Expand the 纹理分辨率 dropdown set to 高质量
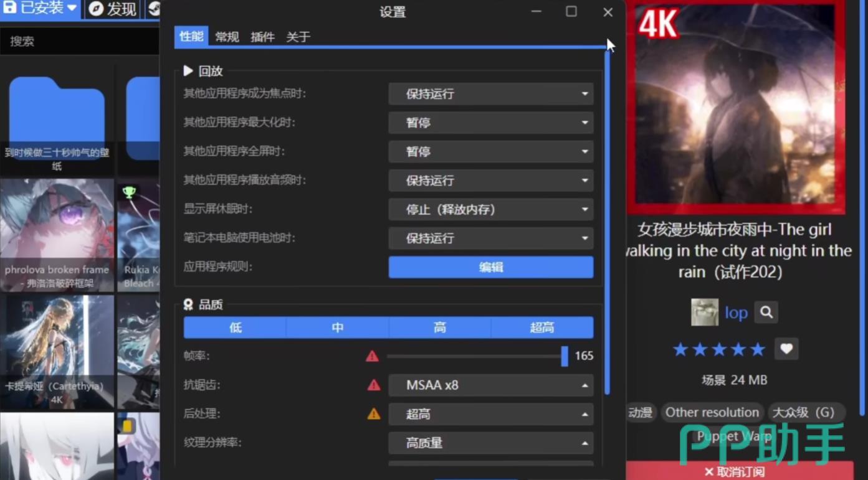Image resolution: width=868 pixels, height=480 pixels. 491,443
